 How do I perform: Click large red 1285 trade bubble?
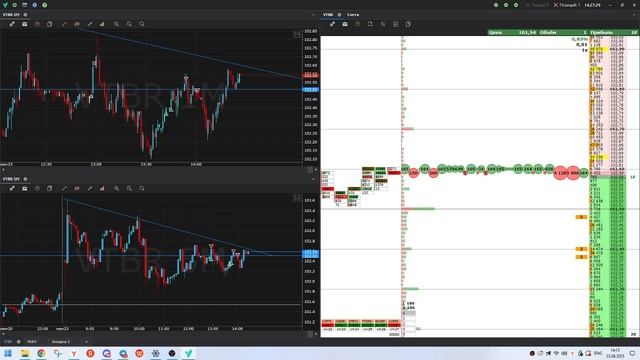[x=561, y=173]
